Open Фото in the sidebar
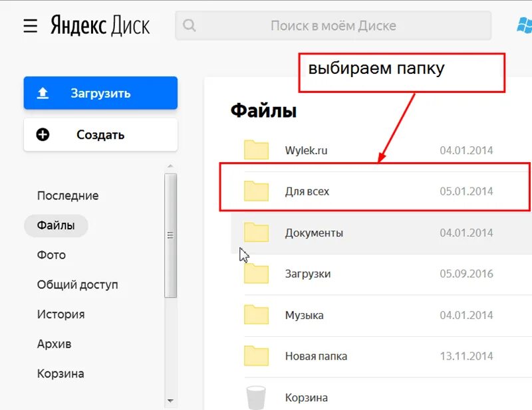 51,255
